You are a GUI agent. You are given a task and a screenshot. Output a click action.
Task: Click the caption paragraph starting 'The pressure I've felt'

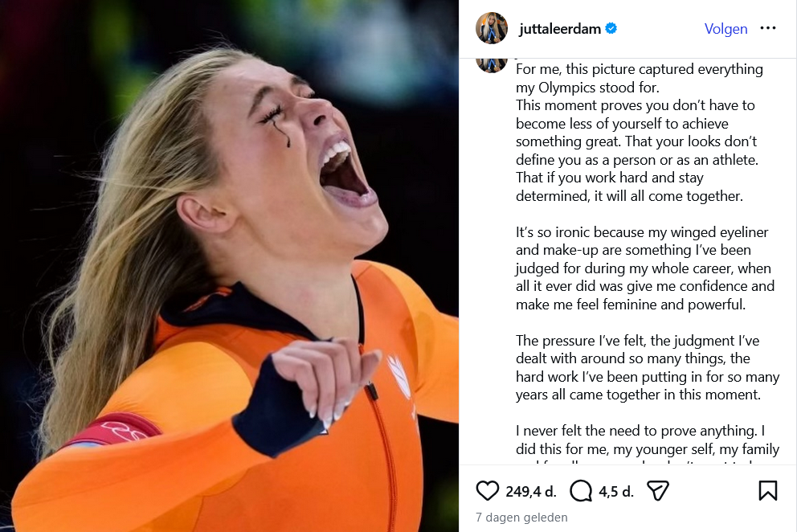(648, 367)
